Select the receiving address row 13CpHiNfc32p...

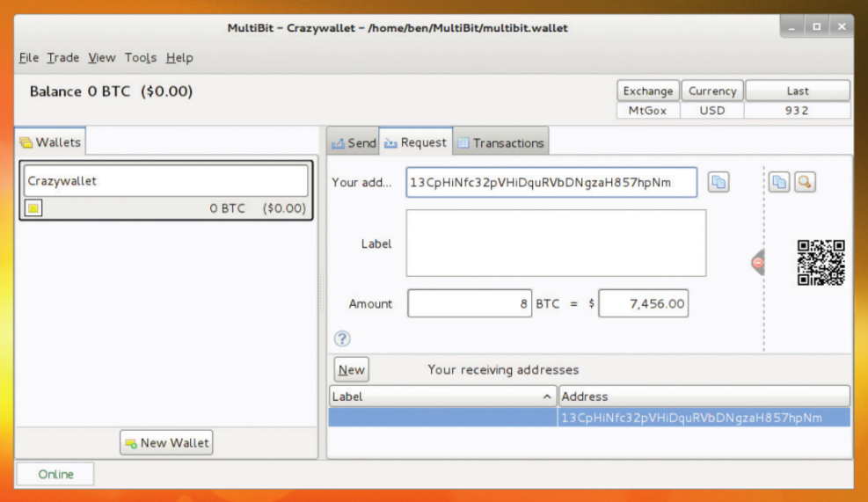click(x=589, y=418)
